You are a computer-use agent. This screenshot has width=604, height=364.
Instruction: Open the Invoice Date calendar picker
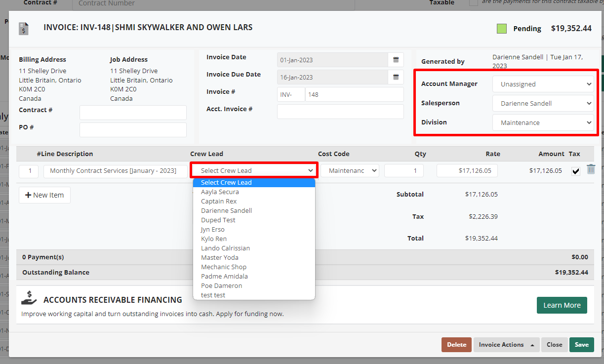coord(396,59)
